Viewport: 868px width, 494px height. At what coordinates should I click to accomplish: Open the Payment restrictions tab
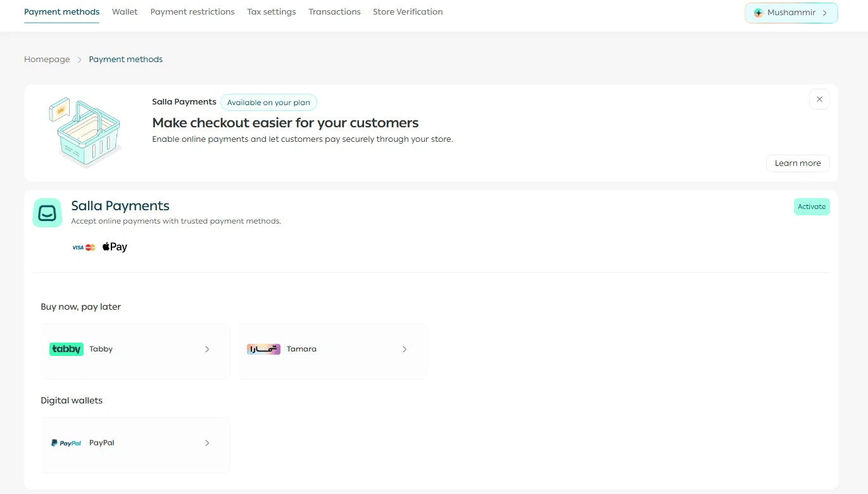click(x=192, y=12)
